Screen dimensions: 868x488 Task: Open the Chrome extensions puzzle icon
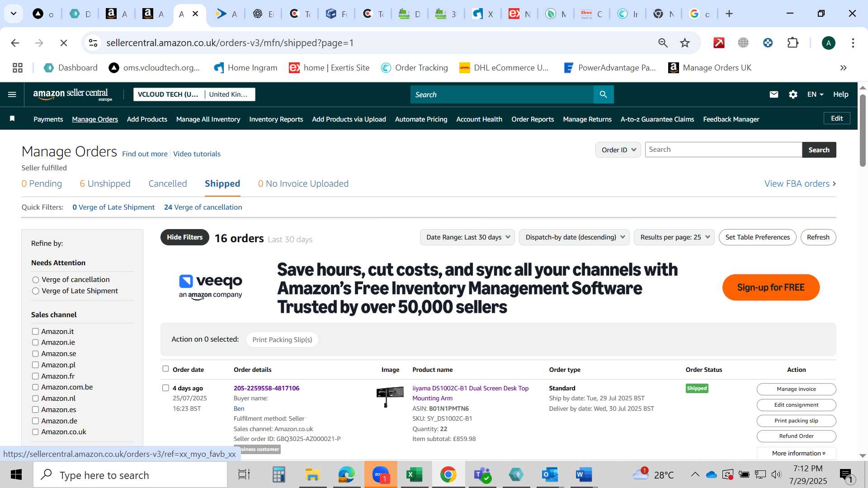(793, 43)
